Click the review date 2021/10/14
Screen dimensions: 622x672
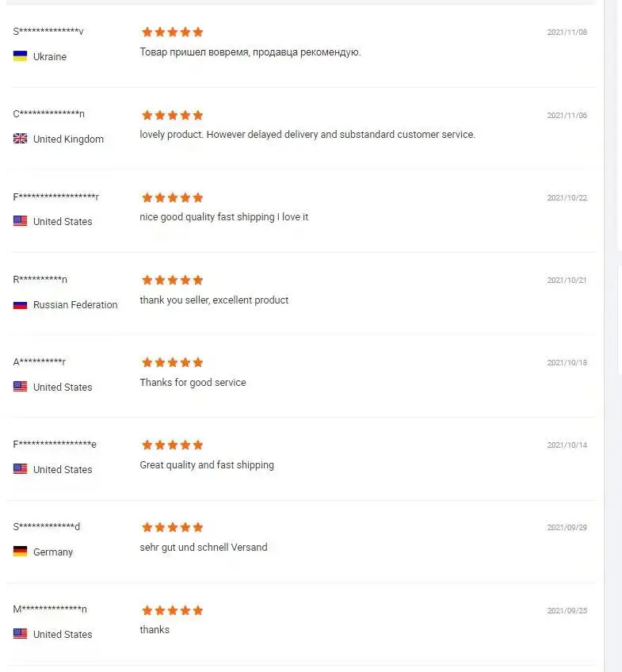[567, 445]
